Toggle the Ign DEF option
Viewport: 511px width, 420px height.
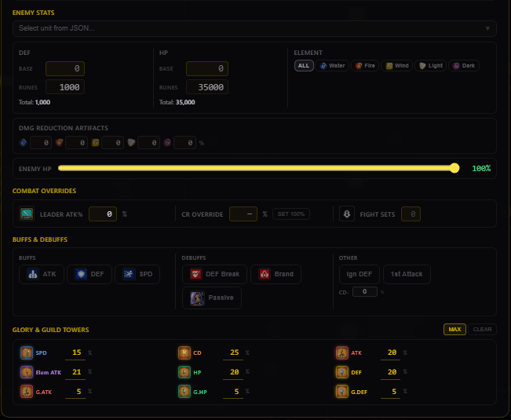tap(360, 274)
